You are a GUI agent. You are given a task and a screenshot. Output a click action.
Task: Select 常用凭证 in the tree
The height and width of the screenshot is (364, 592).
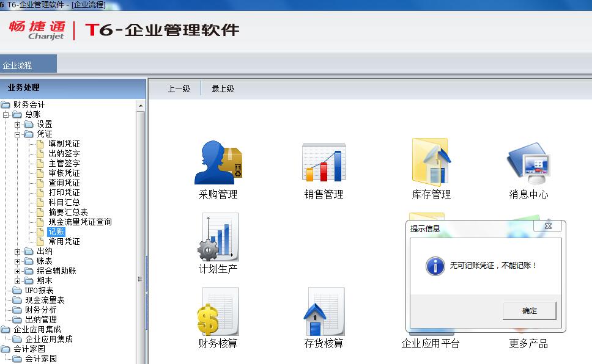[x=64, y=241]
